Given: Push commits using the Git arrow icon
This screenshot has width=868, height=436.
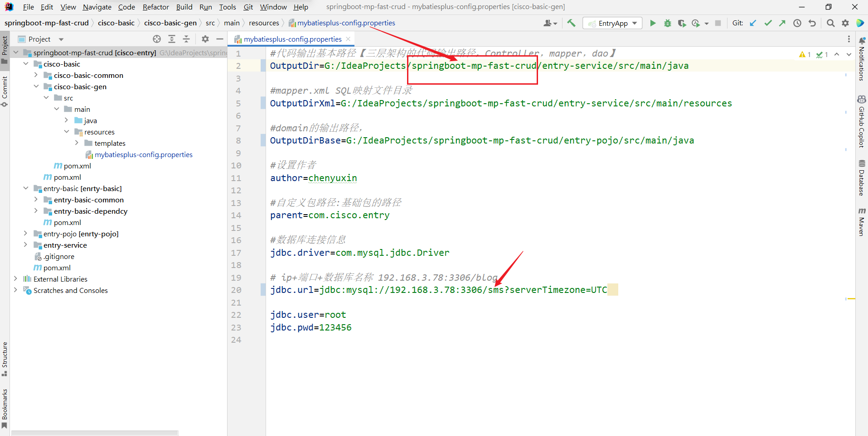Looking at the screenshot, I should (783, 23).
